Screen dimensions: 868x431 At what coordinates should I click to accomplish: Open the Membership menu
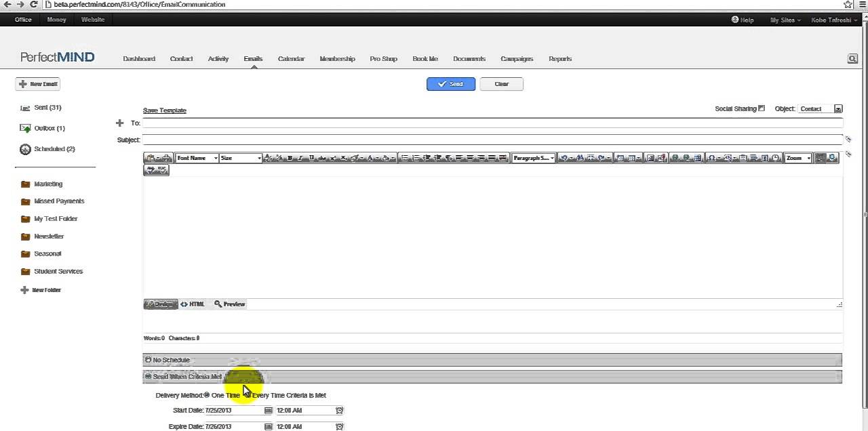[337, 59]
